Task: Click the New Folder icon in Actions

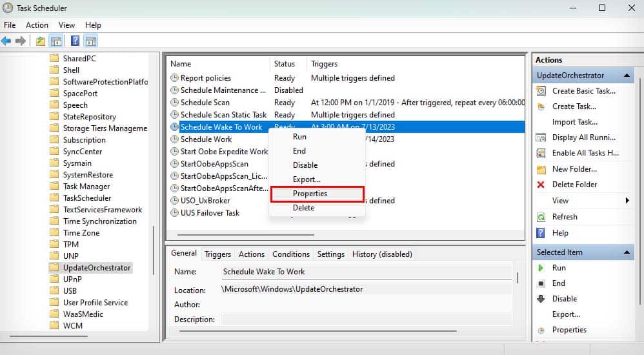Action: coord(541,169)
